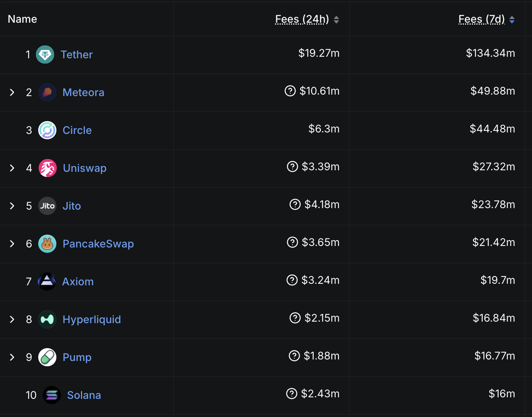532x417 pixels.
Task: Click the Solana logo icon
Action: pyautogui.click(x=52, y=395)
